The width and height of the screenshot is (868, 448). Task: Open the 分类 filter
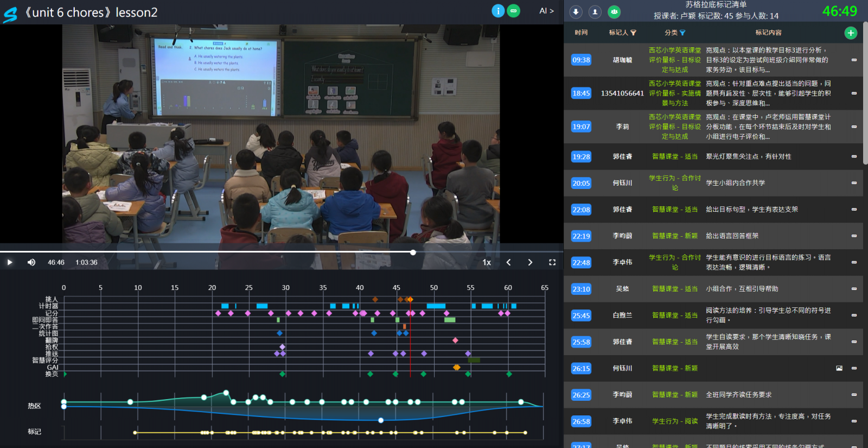[x=682, y=33]
